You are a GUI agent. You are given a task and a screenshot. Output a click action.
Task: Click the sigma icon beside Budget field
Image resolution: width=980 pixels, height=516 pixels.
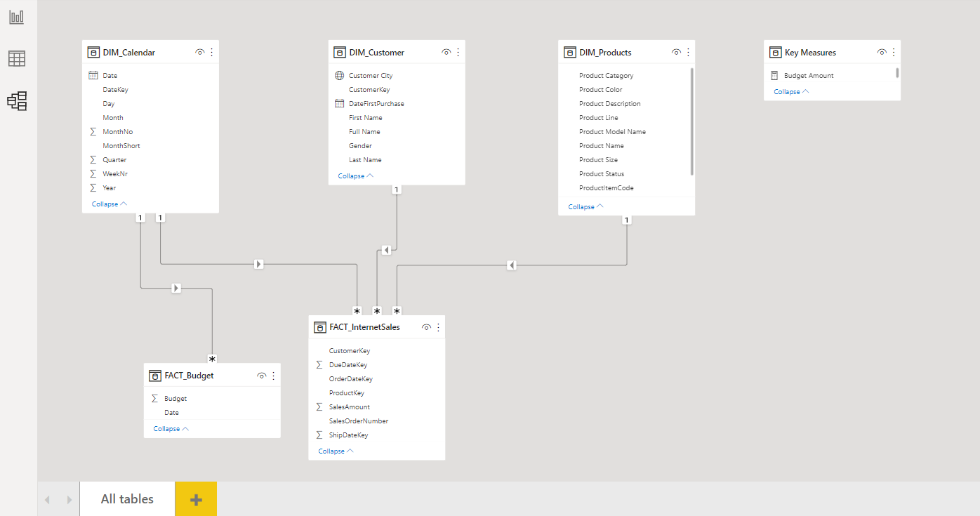click(x=154, y=398)
